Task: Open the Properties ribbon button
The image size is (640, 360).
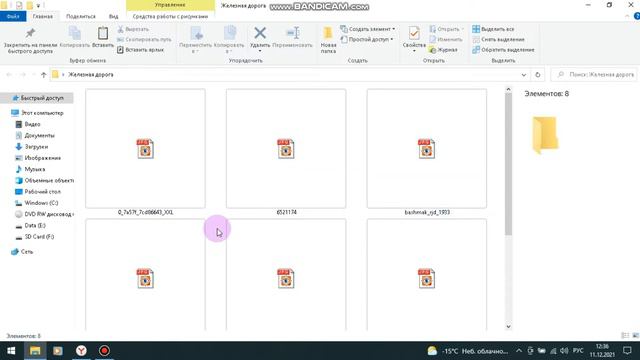Action: (x=414, y=39)
